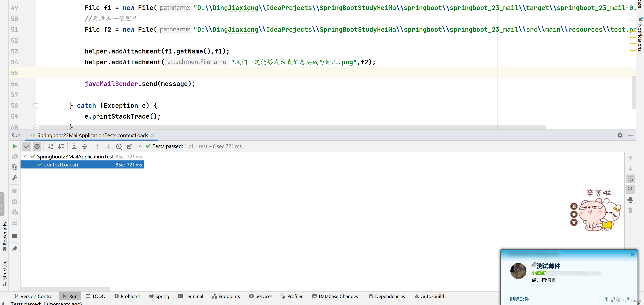644x305 pixels.
Task: Click the expand test results icon
Action: pos(73,146)
